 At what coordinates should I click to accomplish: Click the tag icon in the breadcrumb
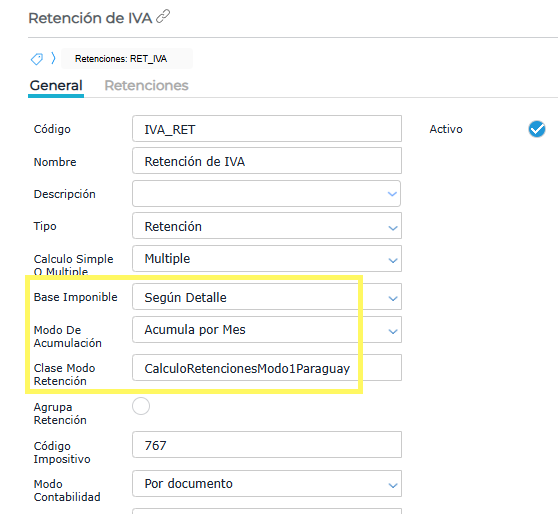pos(37,59)
